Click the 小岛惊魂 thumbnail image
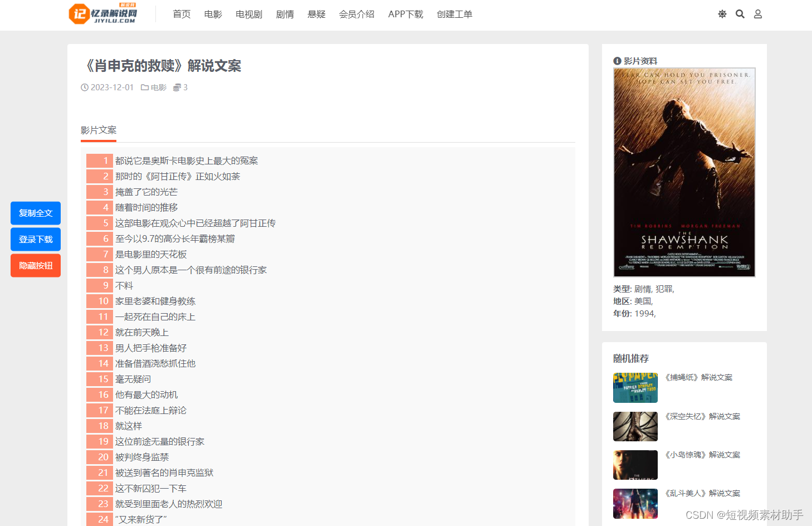812x526 pixels. pos(635,465)
